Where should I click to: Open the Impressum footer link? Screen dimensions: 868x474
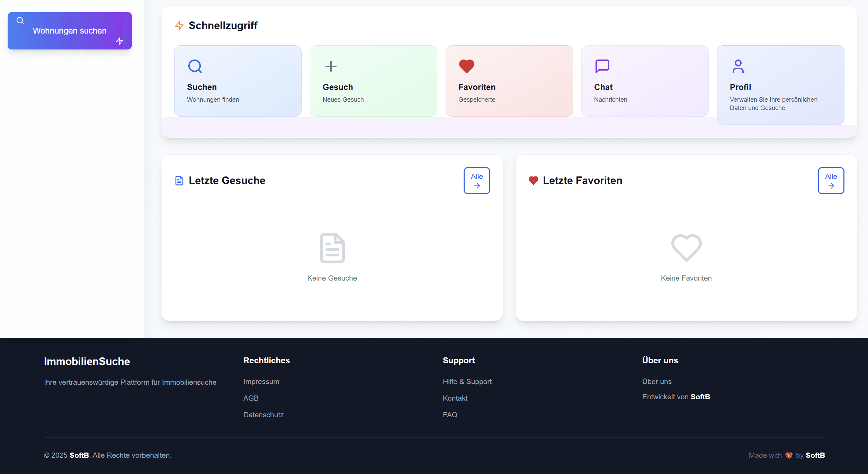pos(261,382)
